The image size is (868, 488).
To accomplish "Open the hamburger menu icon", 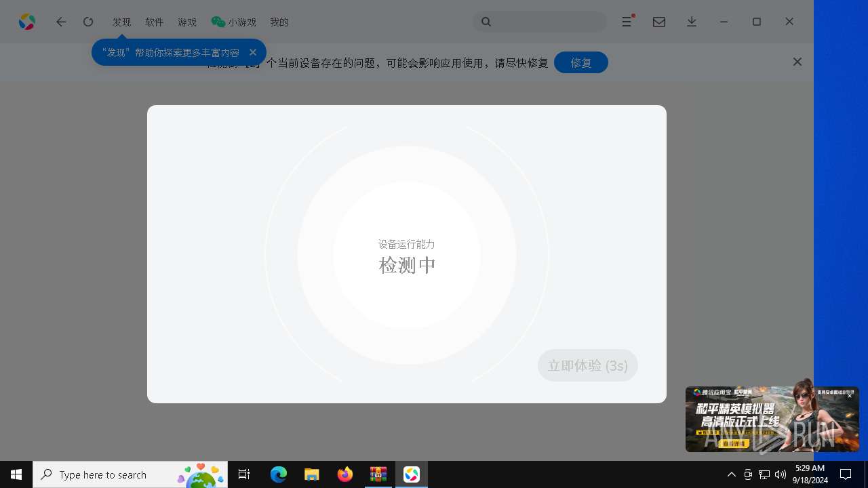I will click(x=627, y=22).
